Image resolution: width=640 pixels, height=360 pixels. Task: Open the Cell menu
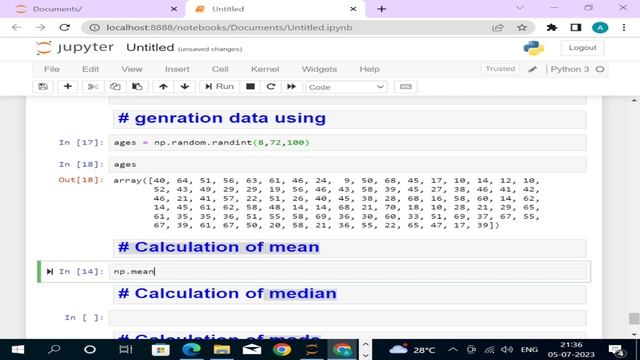click(x=220, y=69)
